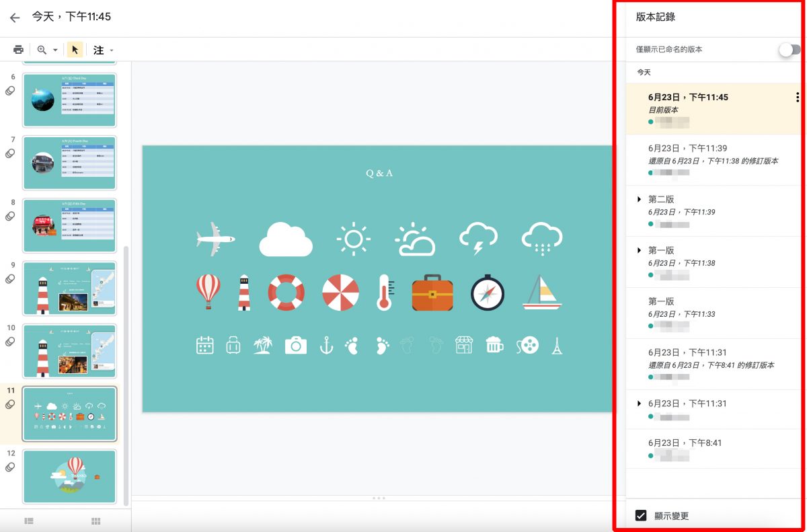The image size is (807, 532).
Task: Select version 6月23日 下午11:39
Action: coord(715,160)
